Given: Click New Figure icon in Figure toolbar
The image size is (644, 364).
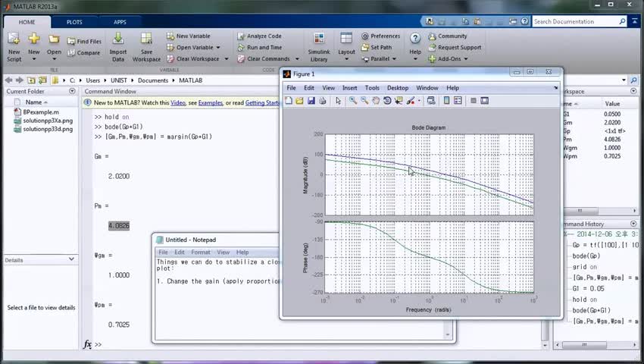Looking at the screenshot, I should pos(289,101).
